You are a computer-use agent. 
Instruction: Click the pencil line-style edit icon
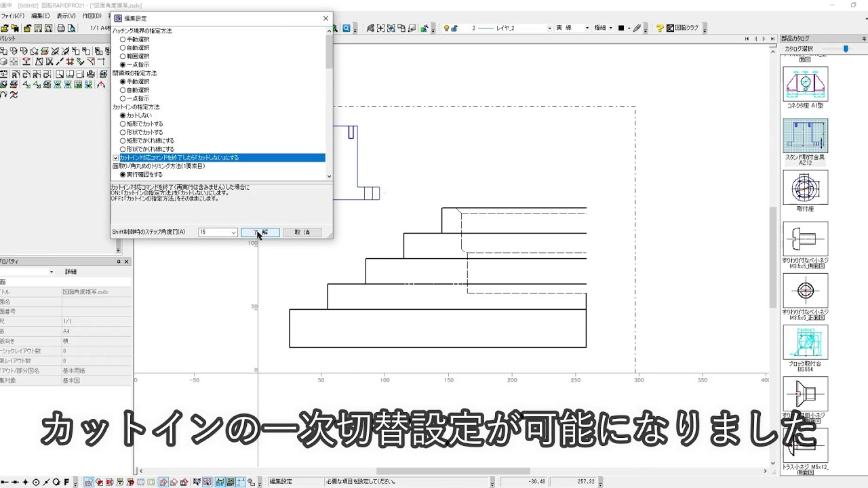[x=637, y=28]
